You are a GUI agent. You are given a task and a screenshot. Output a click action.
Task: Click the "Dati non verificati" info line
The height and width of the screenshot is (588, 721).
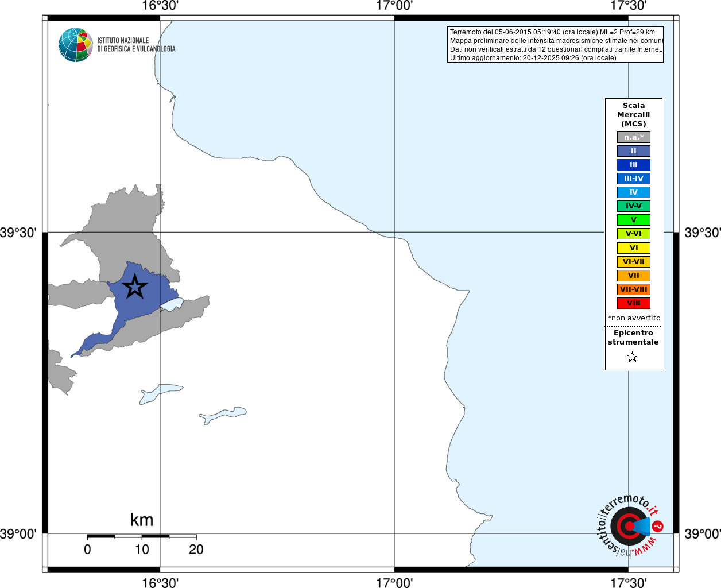pyautogui.click(x=556, y=49)
